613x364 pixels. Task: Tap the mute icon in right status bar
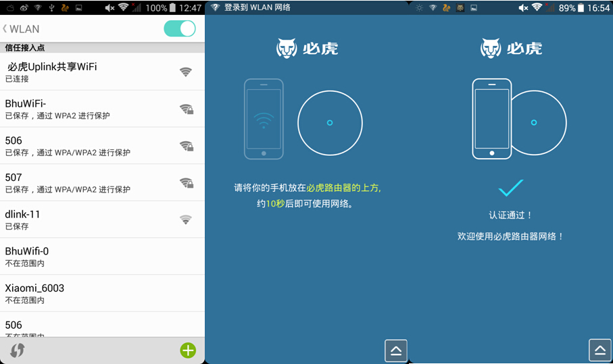point(524,8)
